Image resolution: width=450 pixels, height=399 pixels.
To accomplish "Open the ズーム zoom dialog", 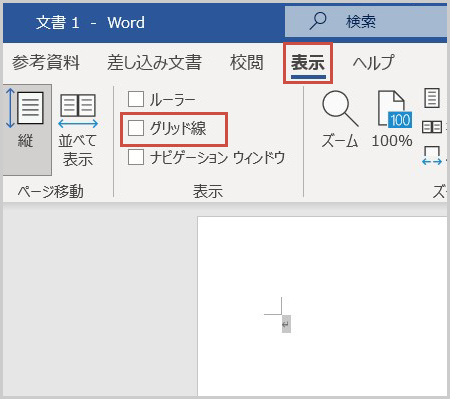I will click(340, 119).
